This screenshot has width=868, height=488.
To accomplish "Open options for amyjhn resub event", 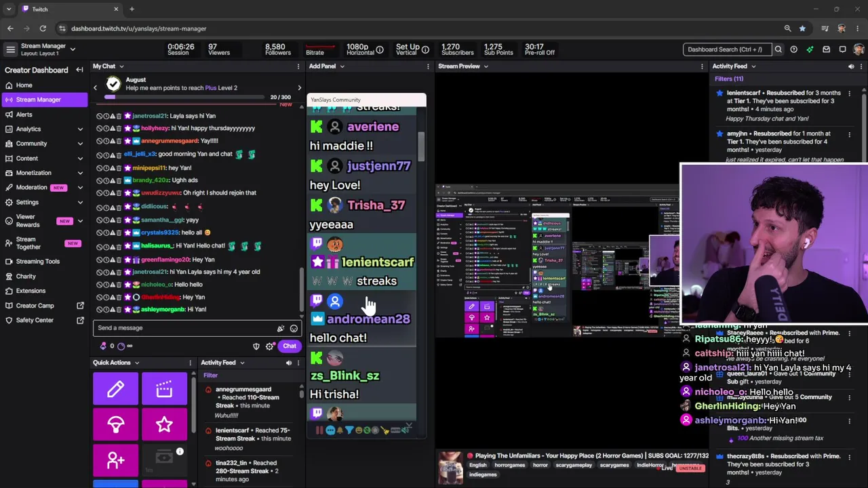I will pos(849,134).
